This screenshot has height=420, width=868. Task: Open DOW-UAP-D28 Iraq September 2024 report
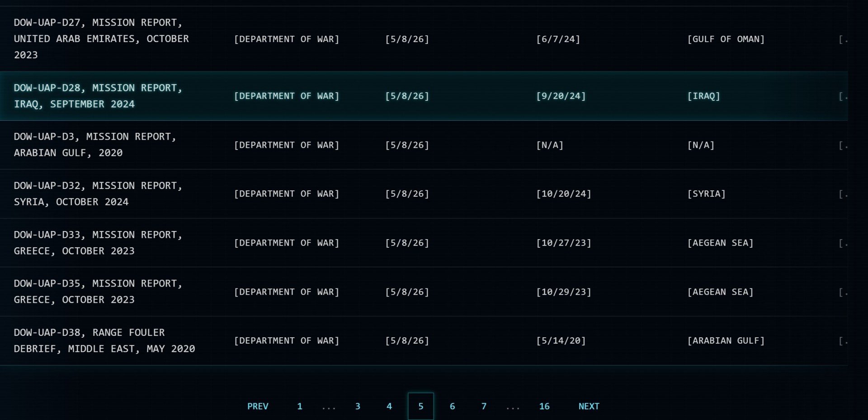(98, 96)
